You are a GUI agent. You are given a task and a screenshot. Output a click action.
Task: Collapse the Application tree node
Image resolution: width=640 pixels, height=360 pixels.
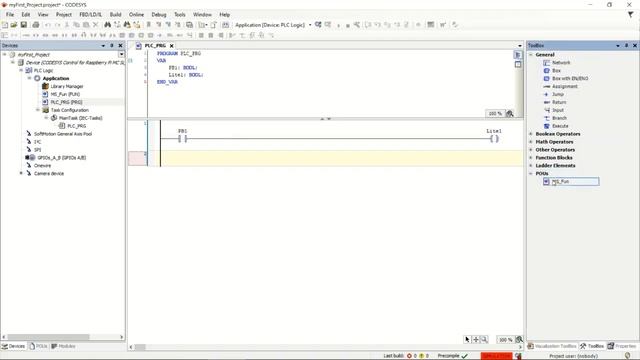29,78
